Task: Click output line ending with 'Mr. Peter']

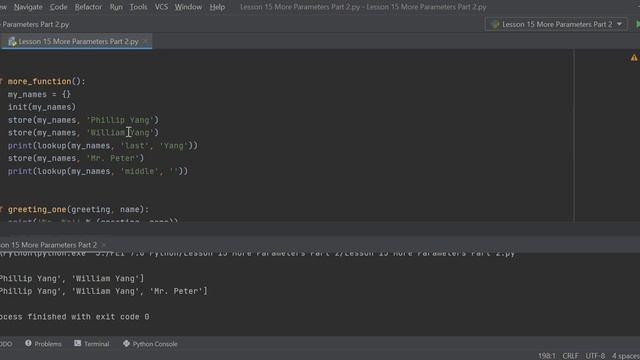Action: point(104,291)
